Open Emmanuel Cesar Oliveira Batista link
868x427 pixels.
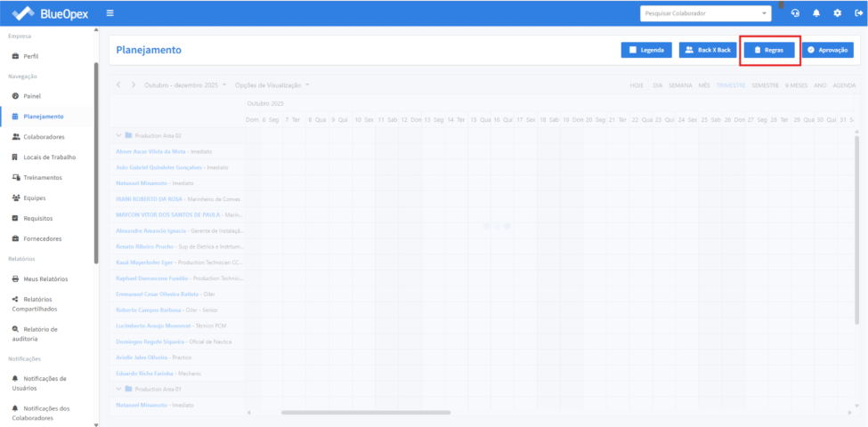click(158, 294)
